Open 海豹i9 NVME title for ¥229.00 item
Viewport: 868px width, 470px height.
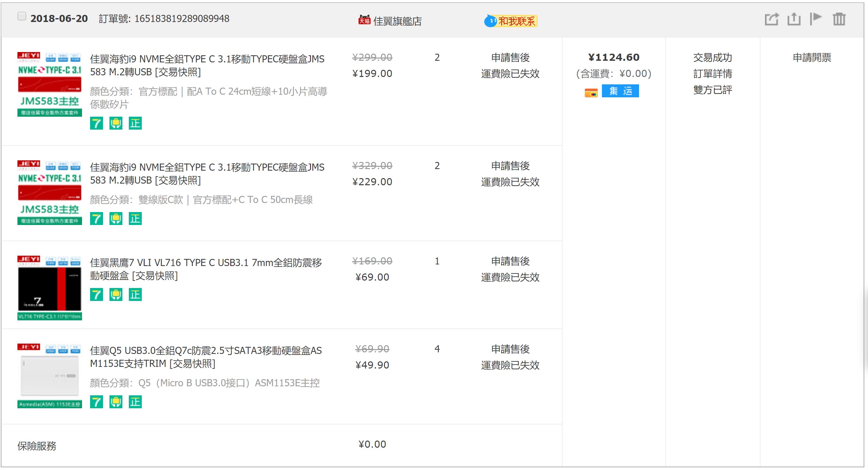207,174
